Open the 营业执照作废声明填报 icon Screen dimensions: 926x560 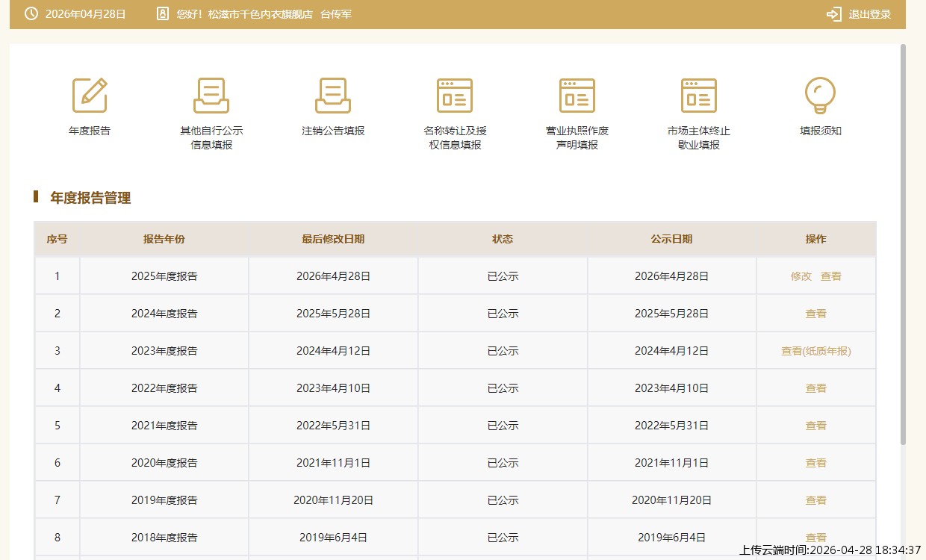click(577, 96)
